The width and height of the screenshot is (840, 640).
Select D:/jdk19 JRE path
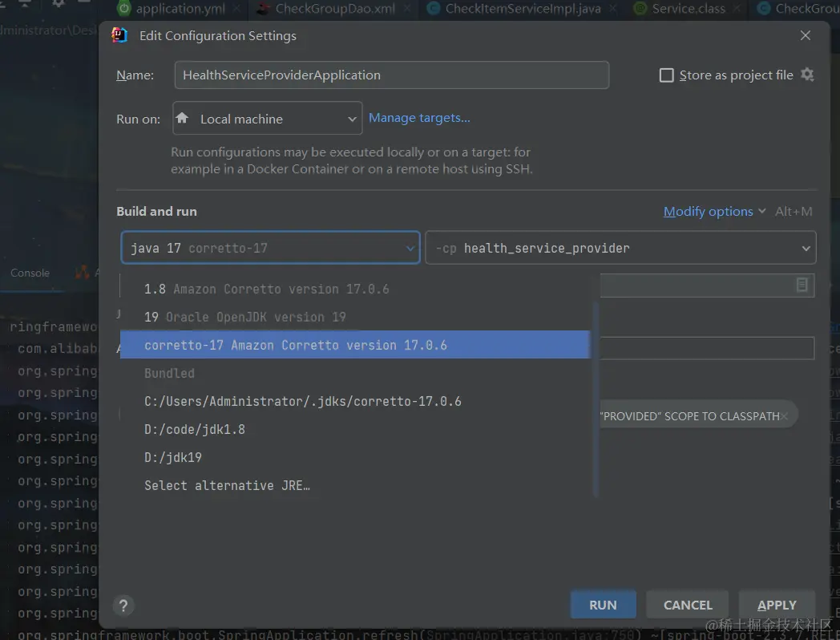click(354, 457)
